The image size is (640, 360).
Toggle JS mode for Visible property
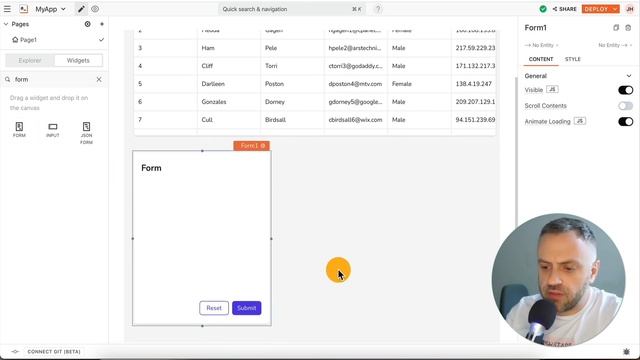[552, 89]
